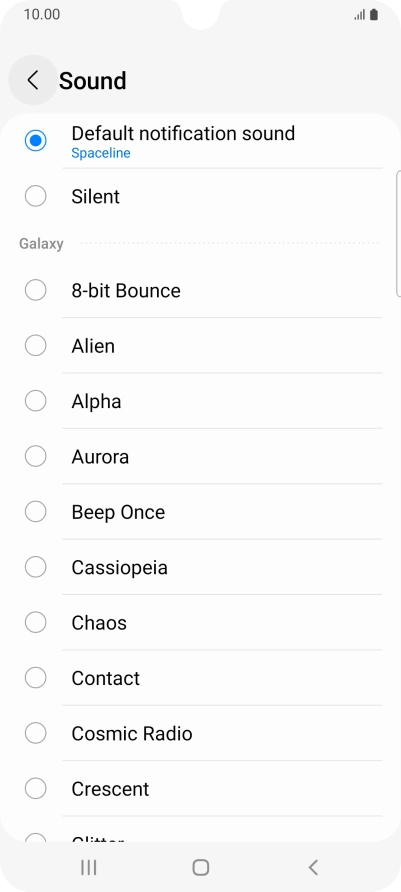Tap the home button in navigation bar

click(x=201, y=867)
